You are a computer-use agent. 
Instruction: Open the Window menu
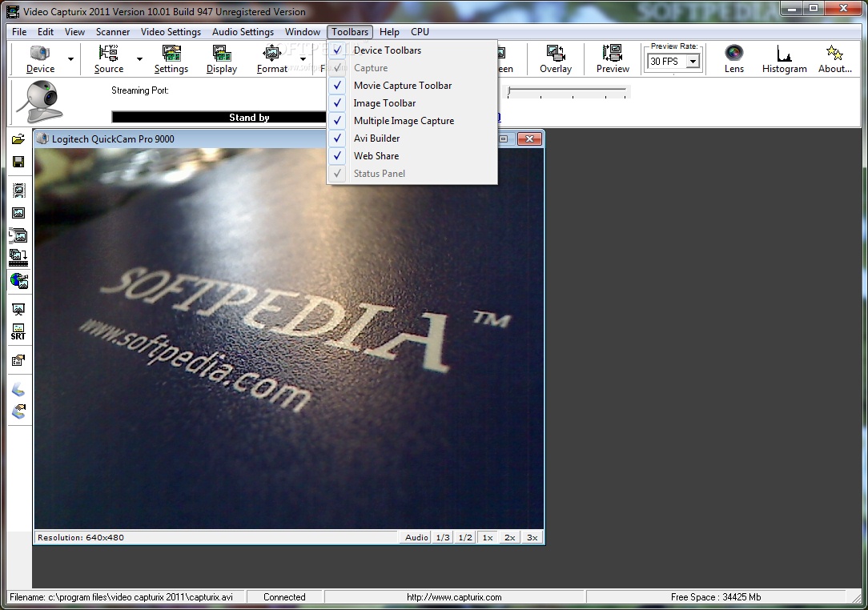[x=302, y=31]
